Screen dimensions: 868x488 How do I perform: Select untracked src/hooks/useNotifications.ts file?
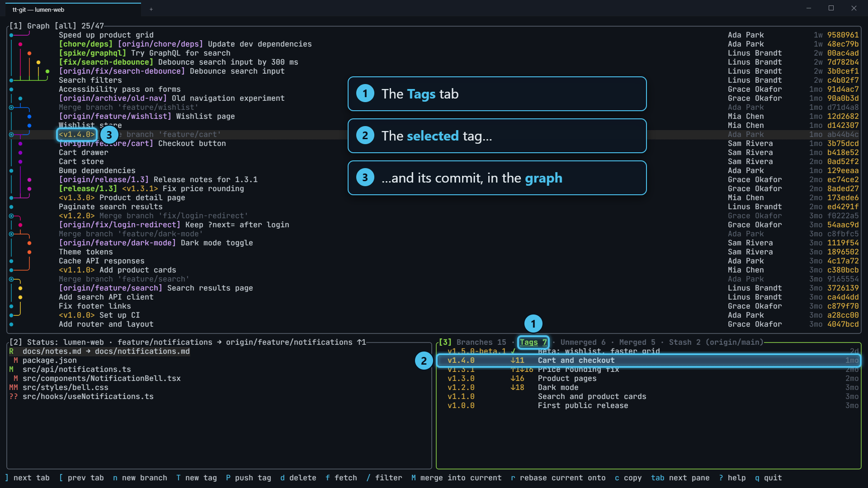click(x=219, y=397)
